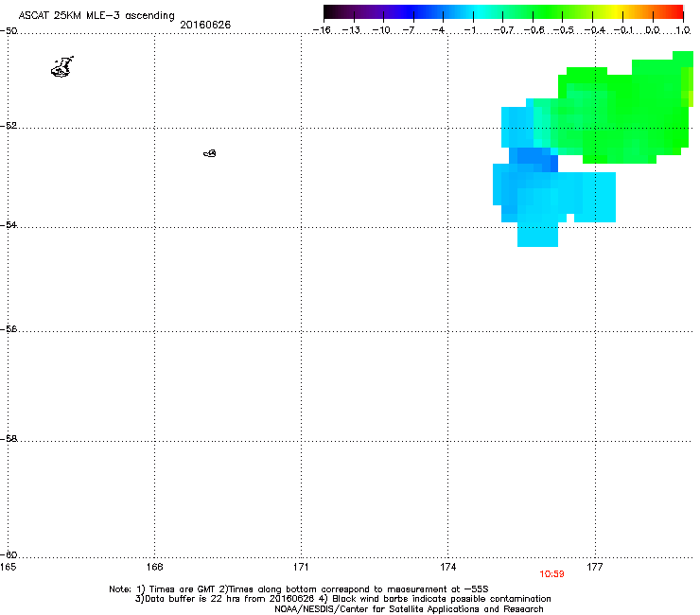Click the '1.0' color scale label

pos(683,30)
